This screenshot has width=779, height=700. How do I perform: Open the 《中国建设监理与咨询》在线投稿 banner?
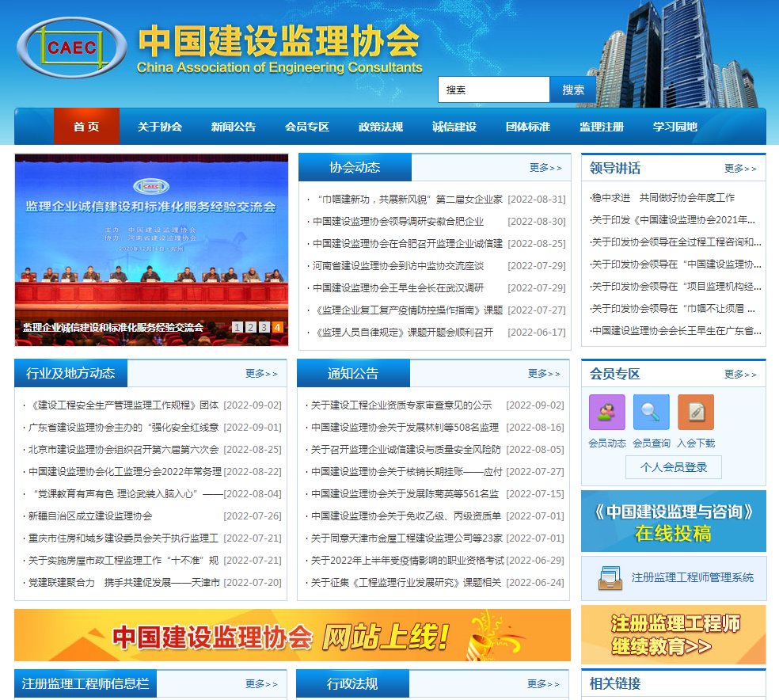(673, 521)
